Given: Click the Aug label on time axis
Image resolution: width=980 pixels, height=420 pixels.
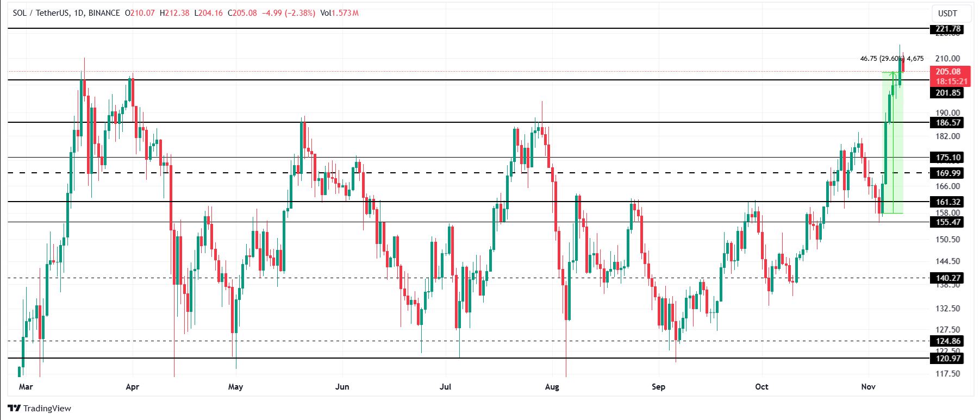Looking at the screenshot, I should [x=552, y=387].
